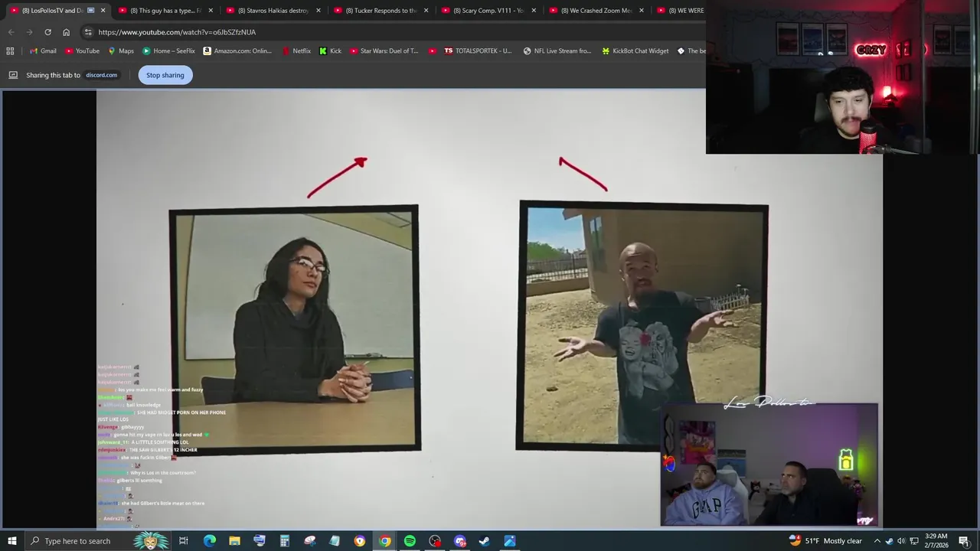Open the volume control in tray
The width and height of the screenshot is (980, 551).
click(901, 541)
